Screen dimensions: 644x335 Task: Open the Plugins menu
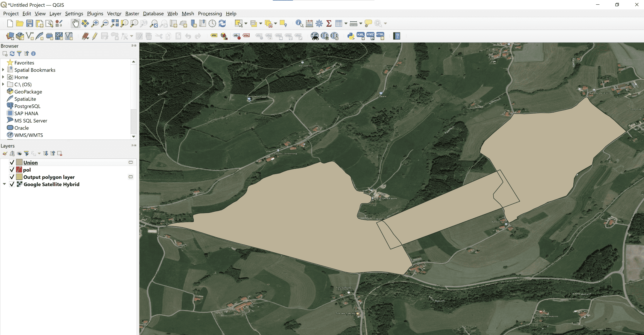(x=95, y=13)
